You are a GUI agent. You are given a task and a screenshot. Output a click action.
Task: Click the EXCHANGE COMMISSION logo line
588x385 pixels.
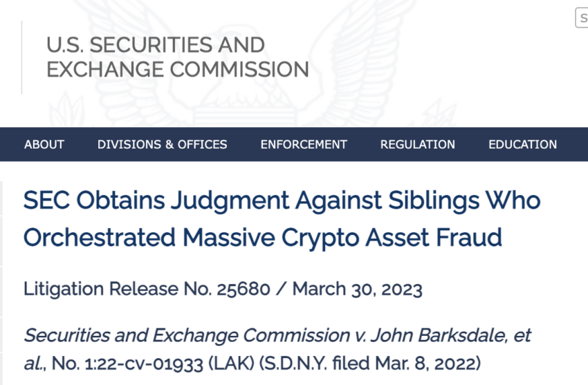[x=178, y=70]
